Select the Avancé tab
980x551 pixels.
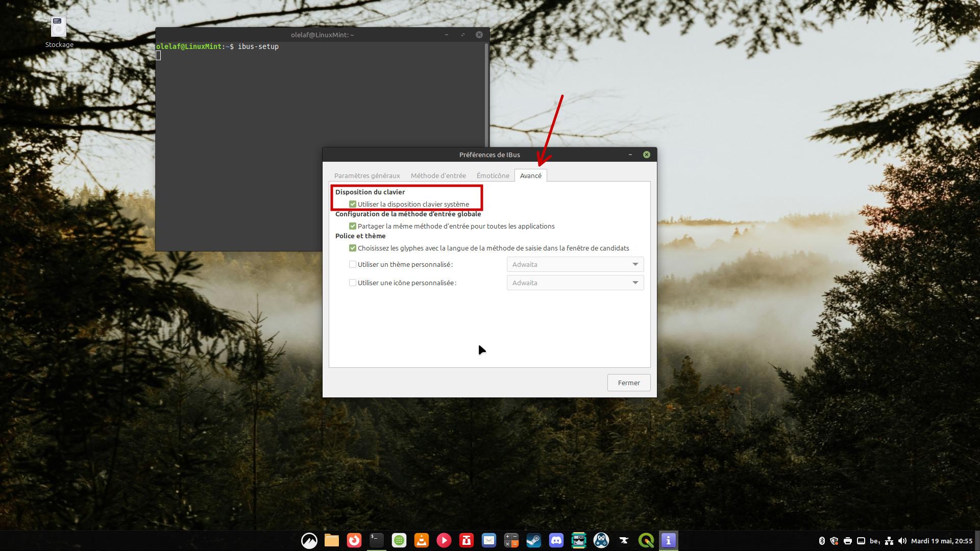[x=531, y=176]
